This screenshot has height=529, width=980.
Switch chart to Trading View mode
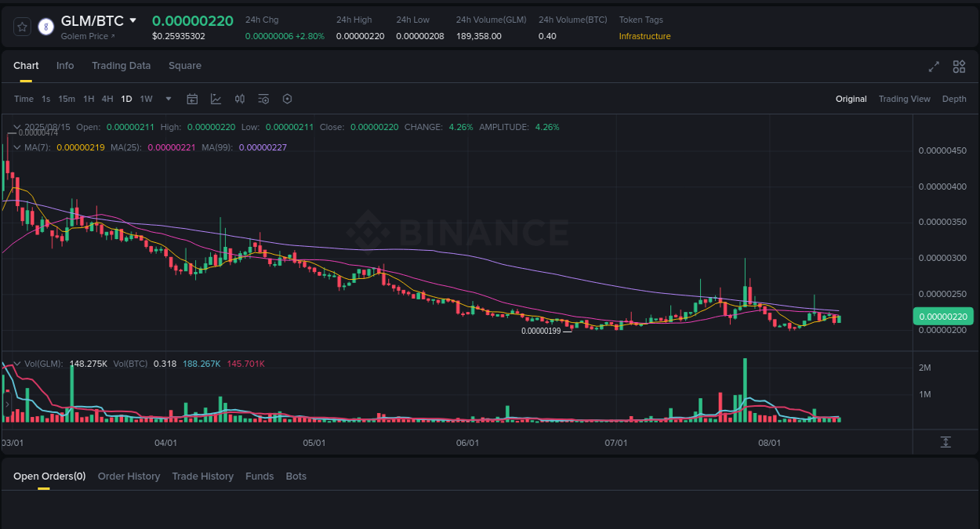[x=905, y=99]
